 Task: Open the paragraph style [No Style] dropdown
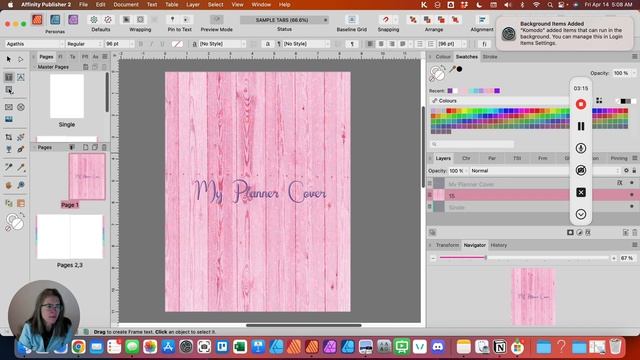pyautogui.click(x=306, y=44)
